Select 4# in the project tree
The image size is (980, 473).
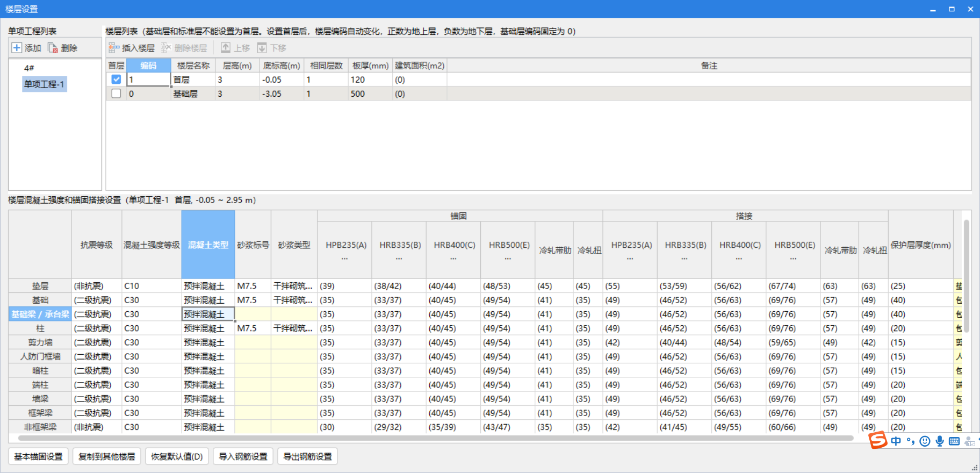coord(29,68)
